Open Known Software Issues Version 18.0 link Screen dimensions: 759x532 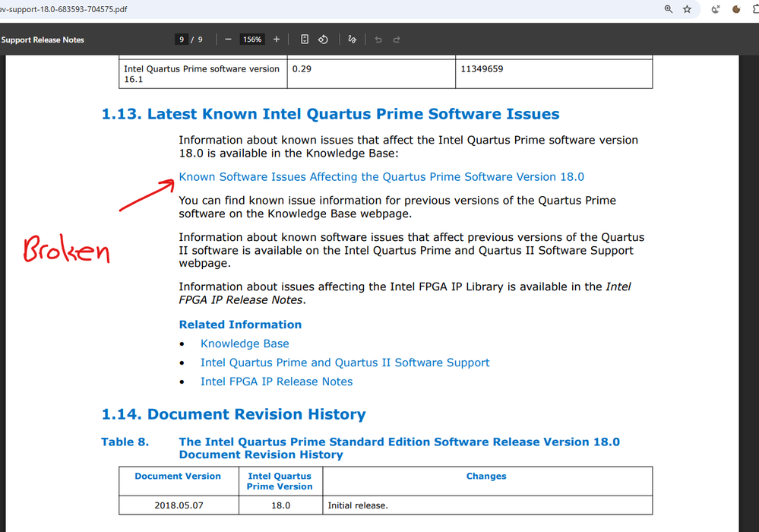click(381, 177)
